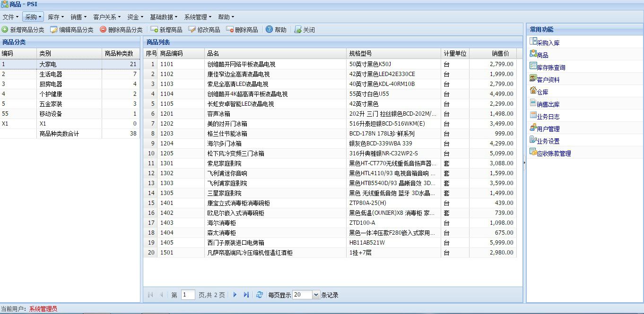Click the 新增商品 add-product button

[x=166, y=30]
